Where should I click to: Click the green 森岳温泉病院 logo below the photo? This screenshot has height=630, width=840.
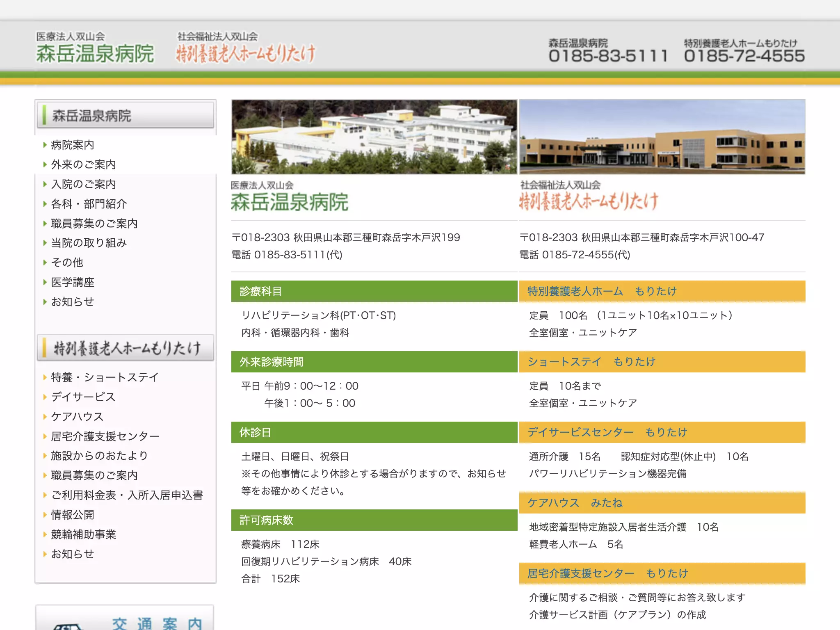point(290,197)
